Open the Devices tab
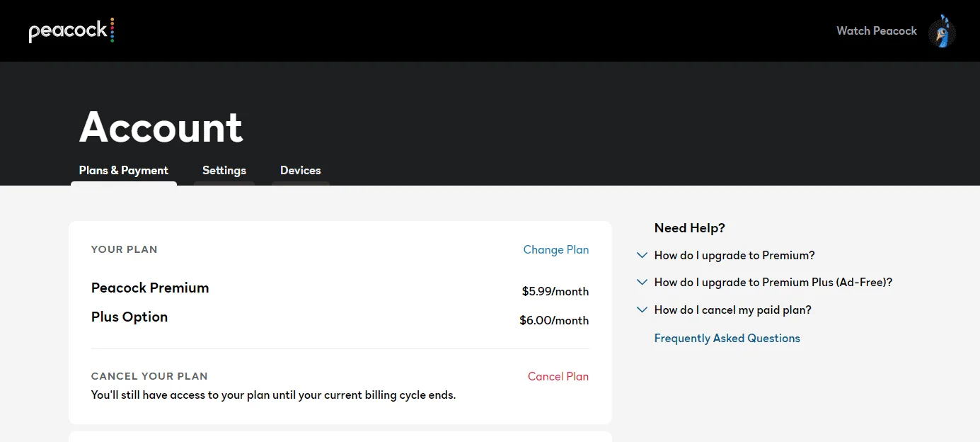Viewport: 980px width, 442px height. click(301, 170)
